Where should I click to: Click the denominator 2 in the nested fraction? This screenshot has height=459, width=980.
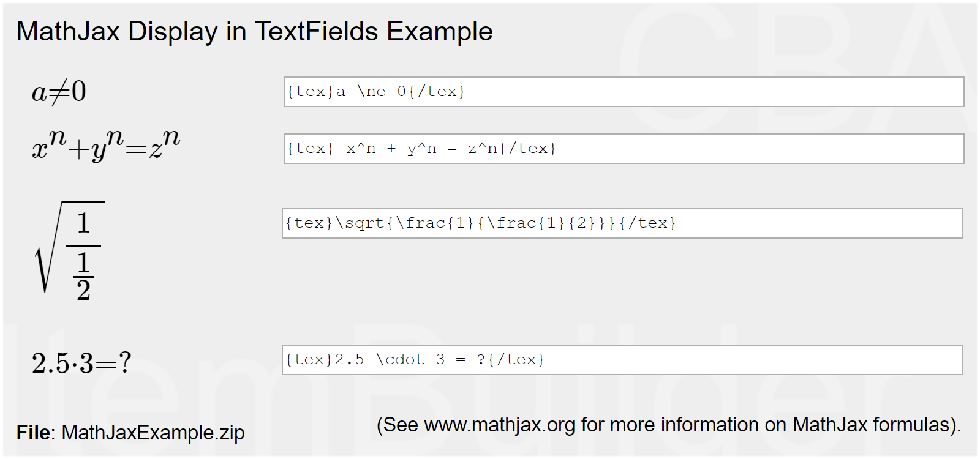[84, 290]
